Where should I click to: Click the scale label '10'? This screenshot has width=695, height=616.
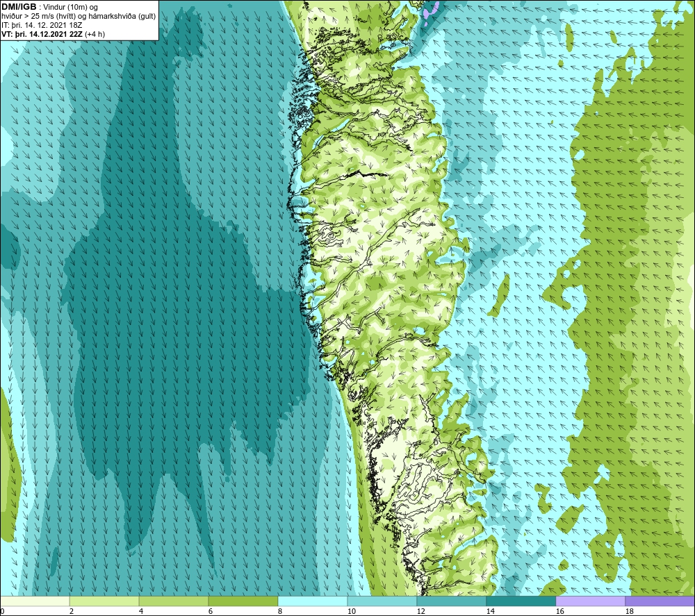coord(352,612)
